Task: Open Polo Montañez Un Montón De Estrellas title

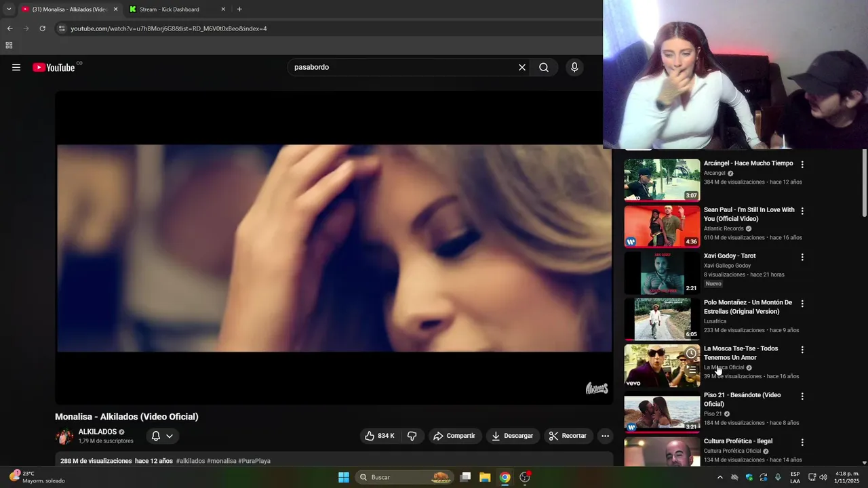Action: pos(747,307)
